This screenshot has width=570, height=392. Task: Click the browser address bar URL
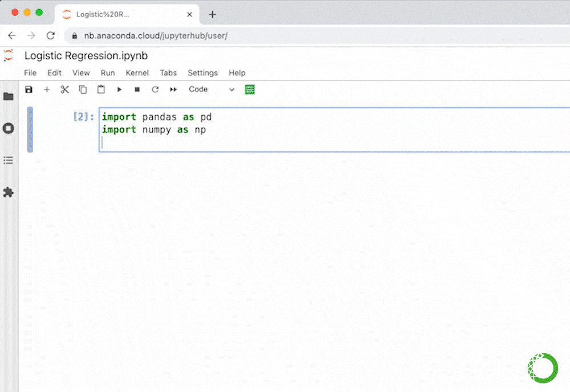[x=156, y=36]
